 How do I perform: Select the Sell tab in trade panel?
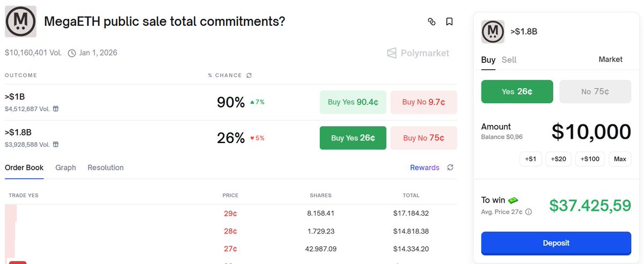509,60
